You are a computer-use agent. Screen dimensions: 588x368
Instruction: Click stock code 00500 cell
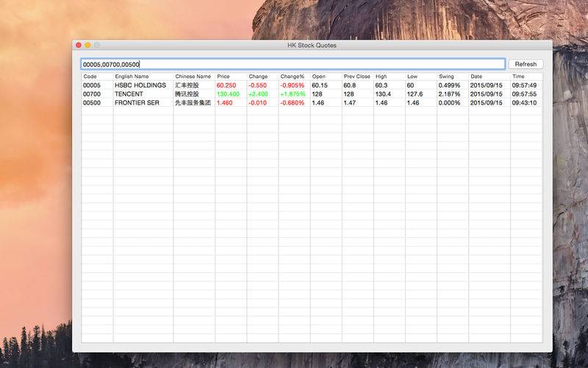point(92,103)
